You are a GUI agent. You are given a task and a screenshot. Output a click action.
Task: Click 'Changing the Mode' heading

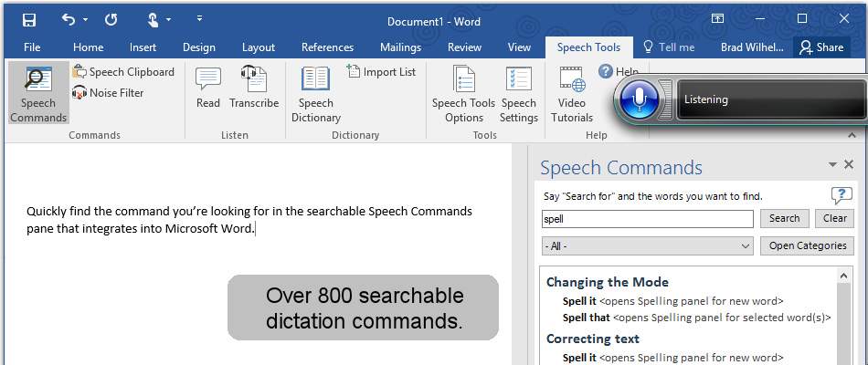tap(608, 282)
